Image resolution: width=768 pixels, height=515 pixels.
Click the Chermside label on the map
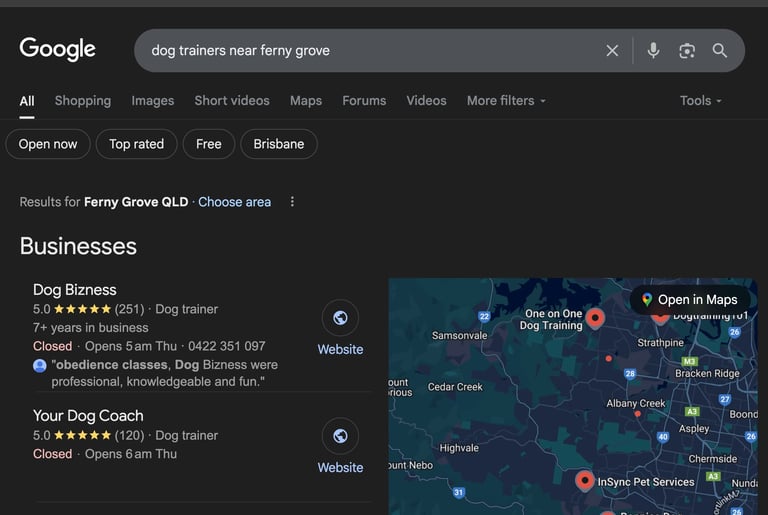713,459
